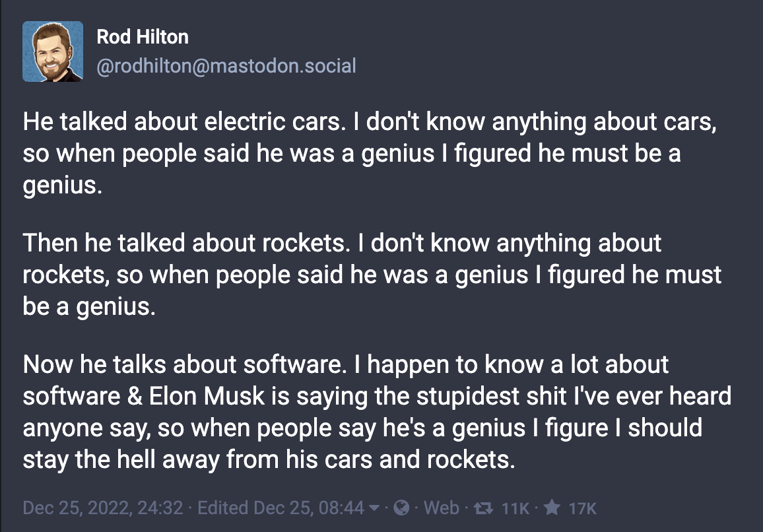This screenshot has width=763, height=532.
Task: Click the words 'Elon Musk' in the post
Action: click(x=207, y=396)
